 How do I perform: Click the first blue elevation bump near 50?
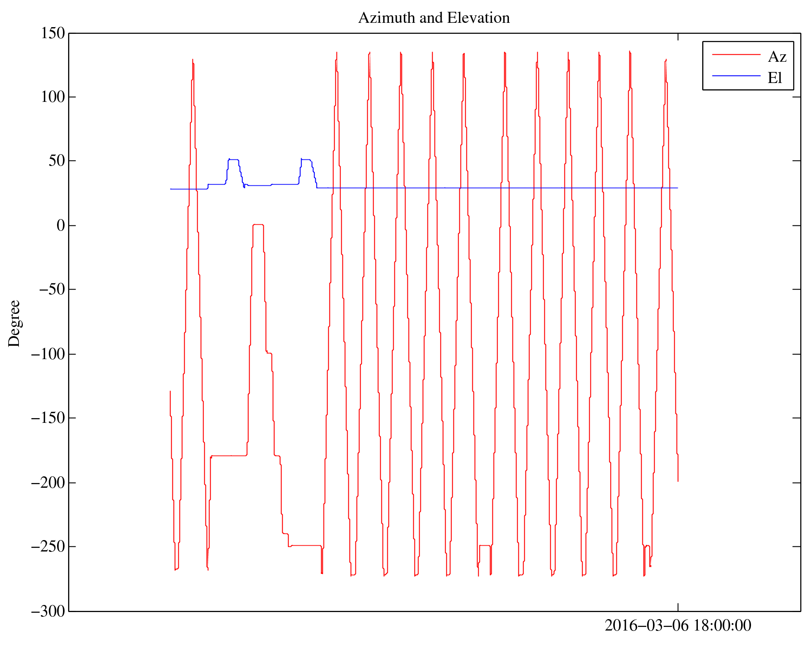(233, 160)
